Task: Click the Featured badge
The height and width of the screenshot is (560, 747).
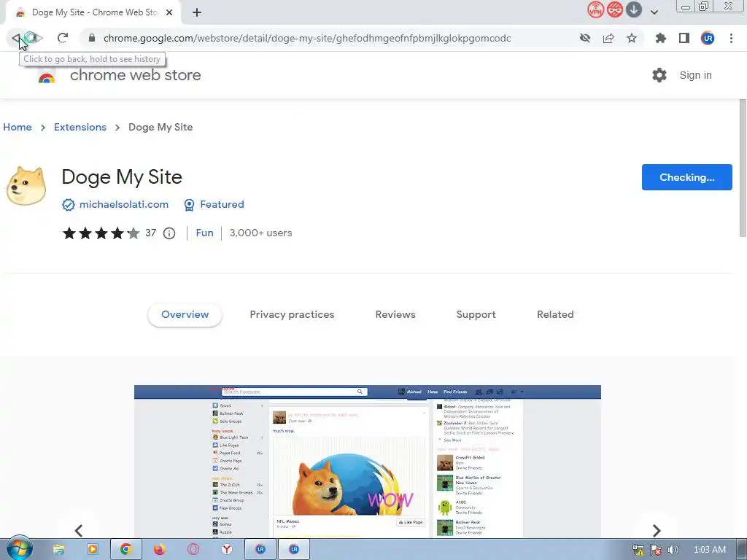Action: [222, 204]
